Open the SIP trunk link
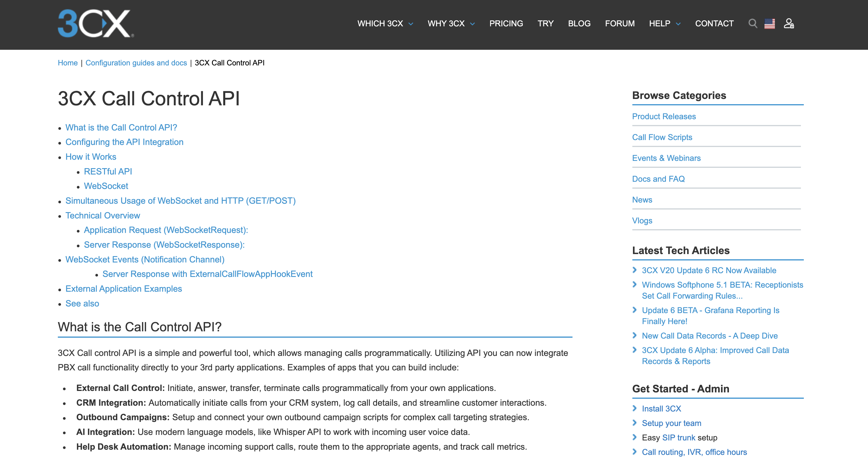The image size is (868, 463). coord(679,438)
